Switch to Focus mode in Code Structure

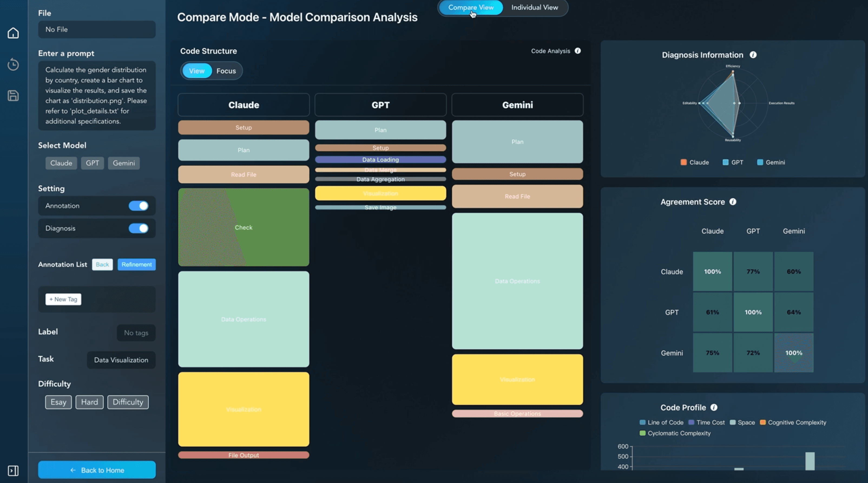[x=226, y=71]
